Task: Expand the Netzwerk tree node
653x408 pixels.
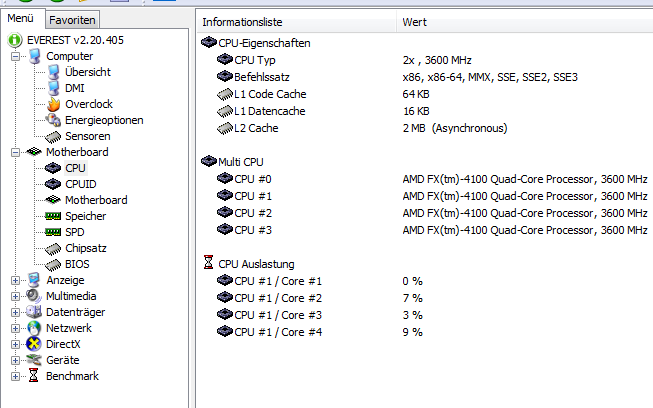Action: pyautogui.click(x=15, y=328)
